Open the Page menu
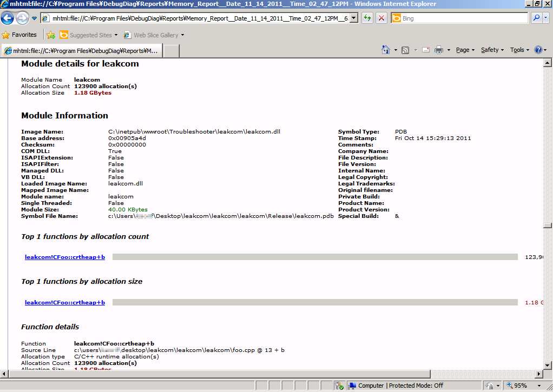Screen dimensions: 553x392 [x=465, y=50]
